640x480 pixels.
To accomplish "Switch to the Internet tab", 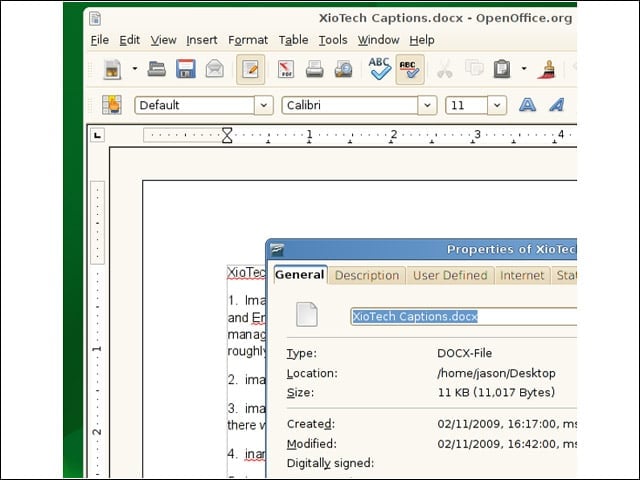I will 522,276.
